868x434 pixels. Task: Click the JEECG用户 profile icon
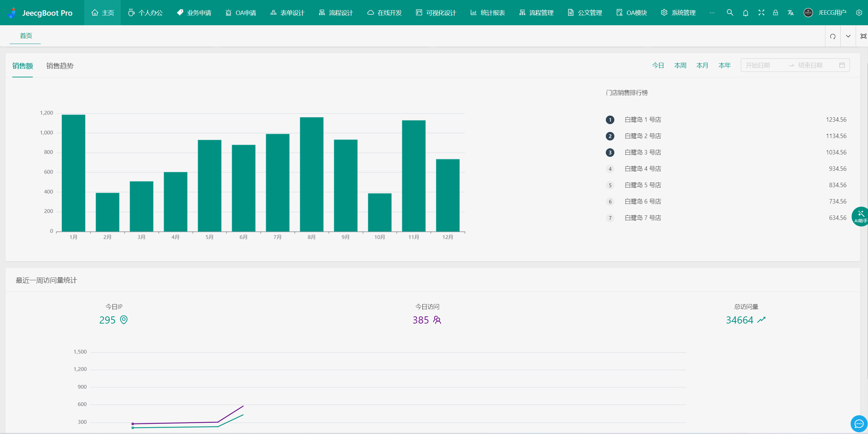pos(808,12)
